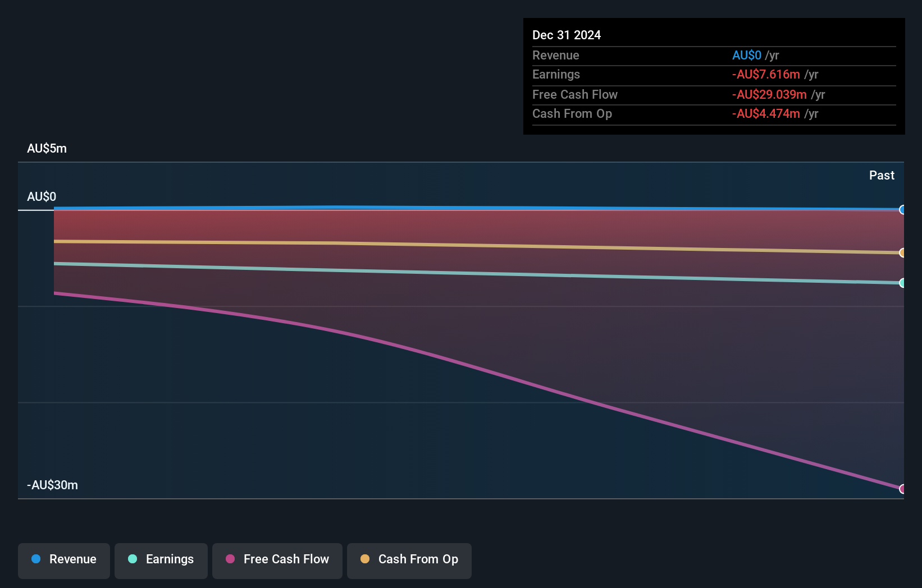922x588 pixels.
Task: Toggle the Earnings series legend button
Action: (161, 561)
